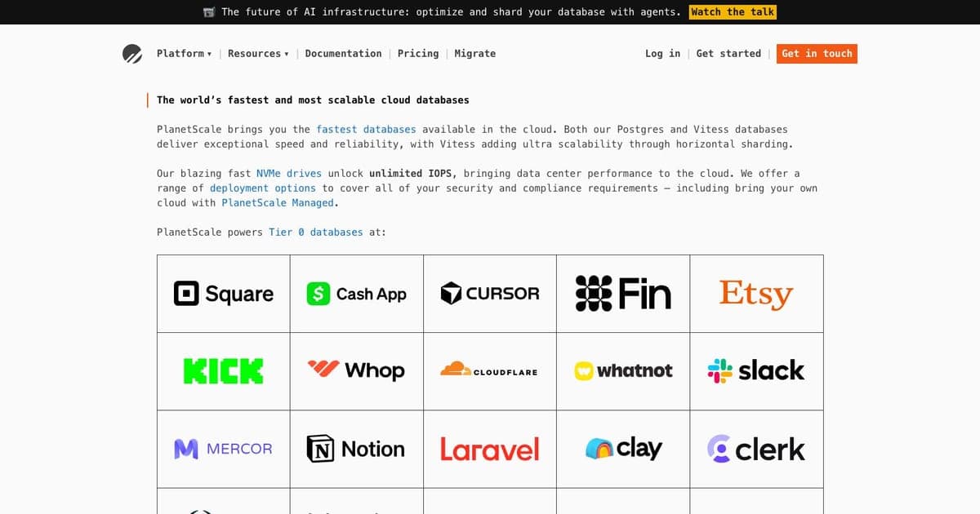
Task: Open the Cloudflare logo tile
Action: coord(490,370)
